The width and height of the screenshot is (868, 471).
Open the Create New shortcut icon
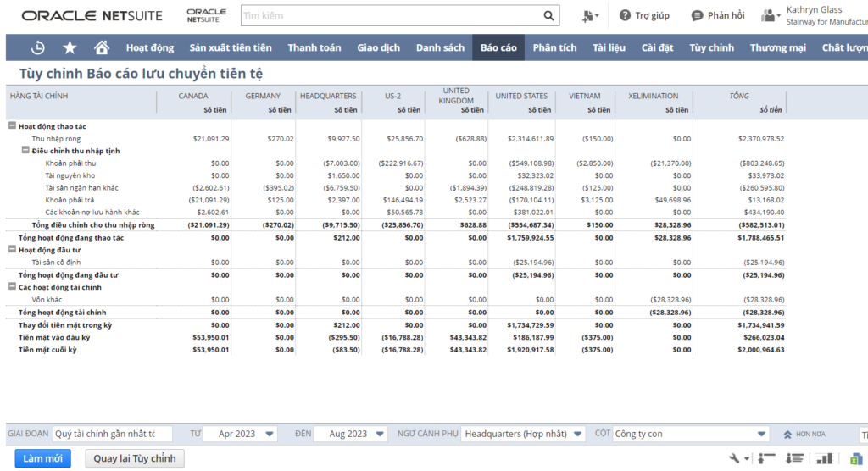(590, 16)
